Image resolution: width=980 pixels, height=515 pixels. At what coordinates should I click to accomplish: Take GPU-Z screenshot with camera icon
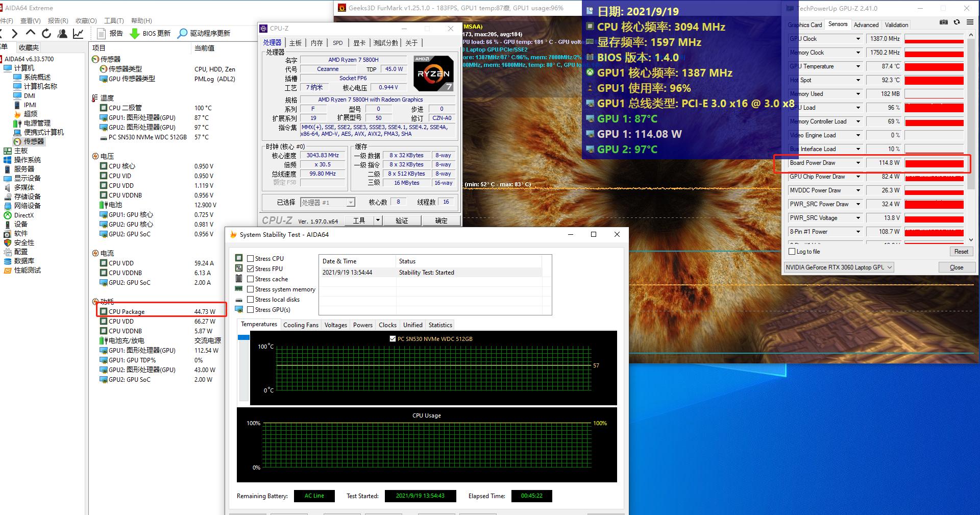(x=944, y=22)
